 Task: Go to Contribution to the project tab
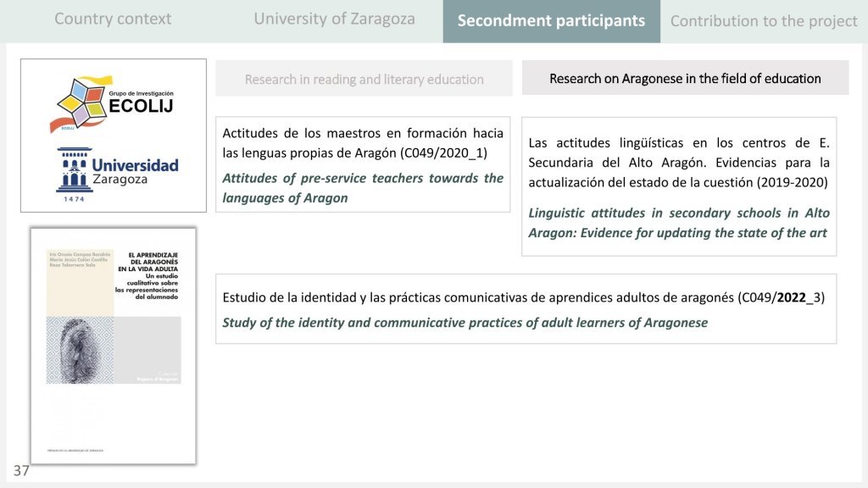(x=764, y=21)
